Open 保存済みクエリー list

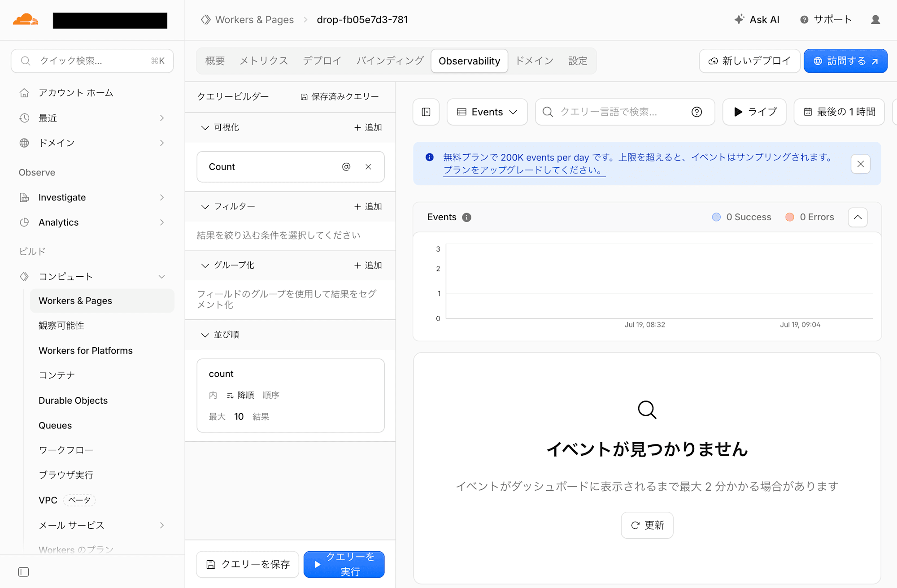click(x=340, y=97)
